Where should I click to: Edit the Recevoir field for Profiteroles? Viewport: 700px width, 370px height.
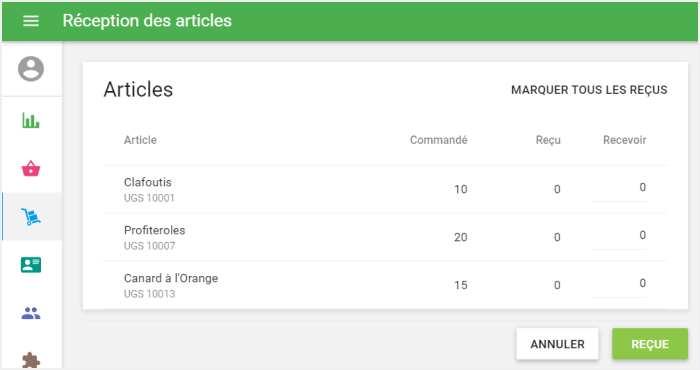pos(619,236)
